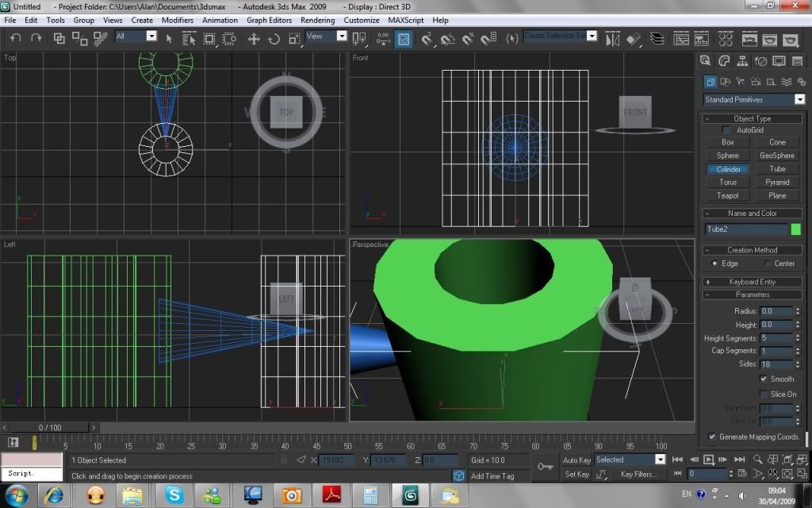Click the Undo arrow in the toolbar

16,38
